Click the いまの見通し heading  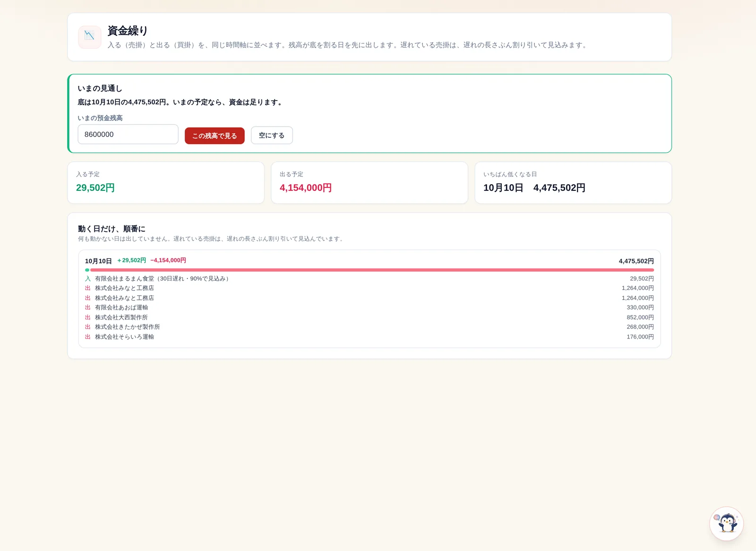click(x=100, y=88)
